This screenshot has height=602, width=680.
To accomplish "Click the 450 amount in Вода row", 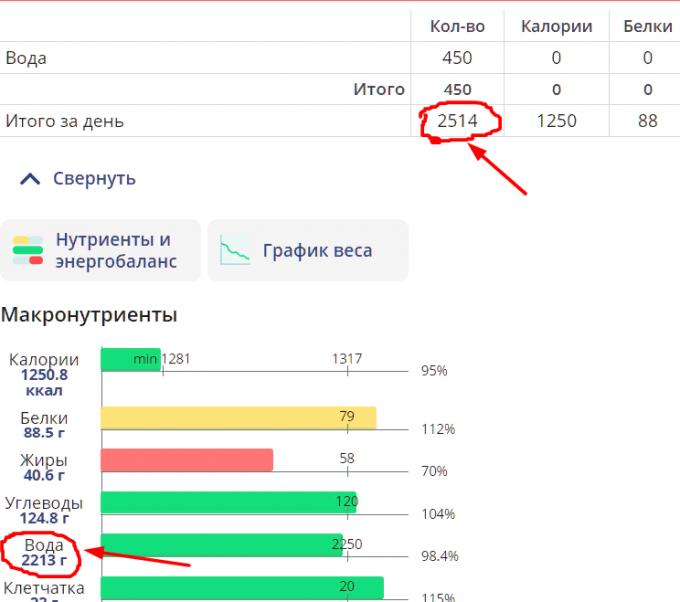I will 457,58.
